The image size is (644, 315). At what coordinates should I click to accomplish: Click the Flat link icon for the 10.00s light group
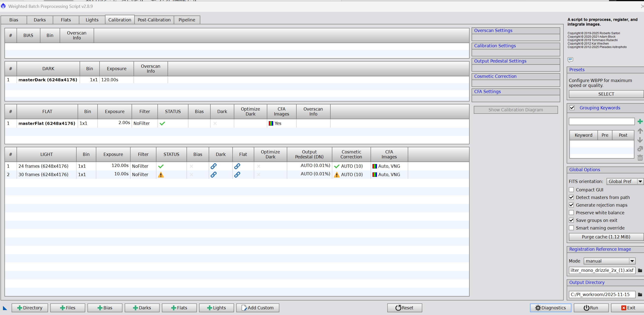(237, 175)
